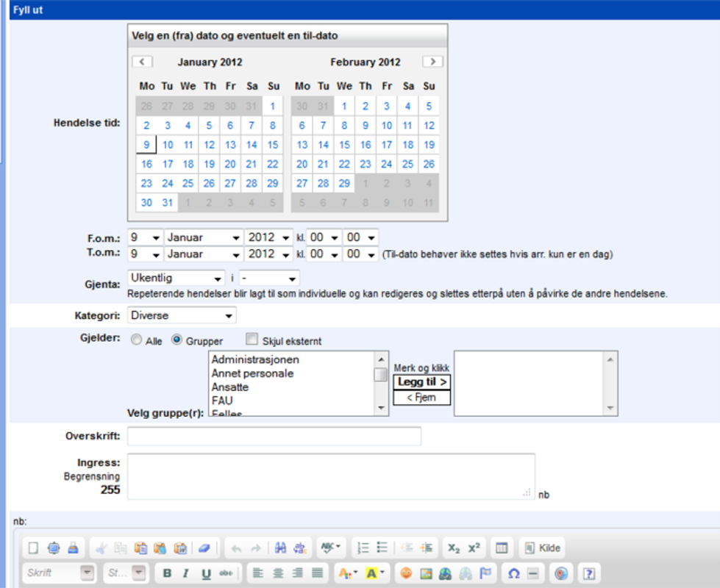Image resolution: width=720 pixels, height=588 pixels.
Task: Toggle bold formatting in the editor
Action: 167,573
